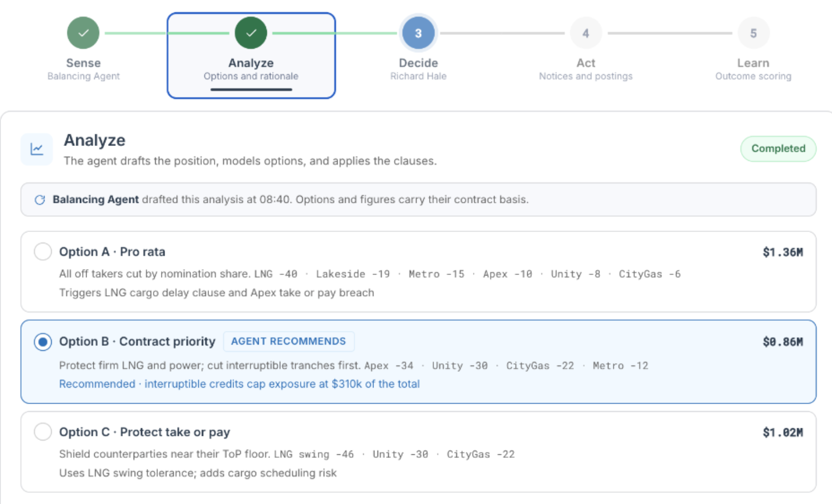Click the Analyze section heading
The image size is (832, 504).
tap(95, 140)
